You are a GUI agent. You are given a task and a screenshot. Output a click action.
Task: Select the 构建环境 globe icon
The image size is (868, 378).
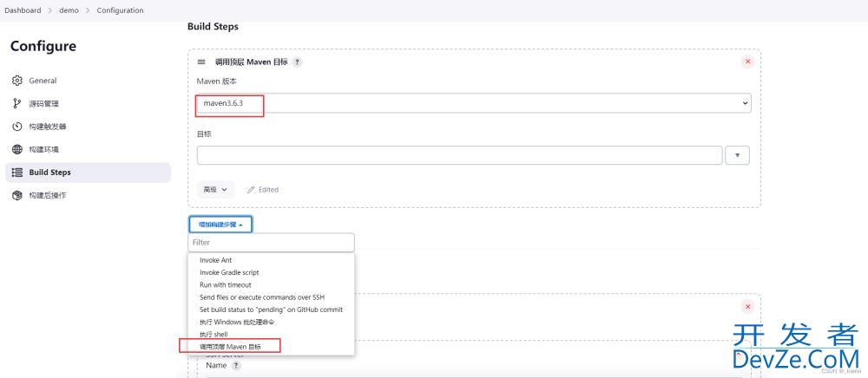point(16,149)
